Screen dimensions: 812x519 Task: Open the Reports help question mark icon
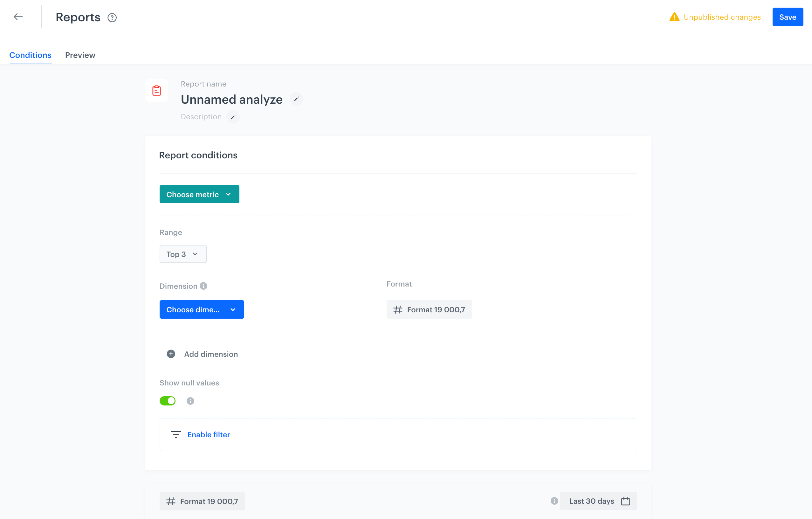112,17
